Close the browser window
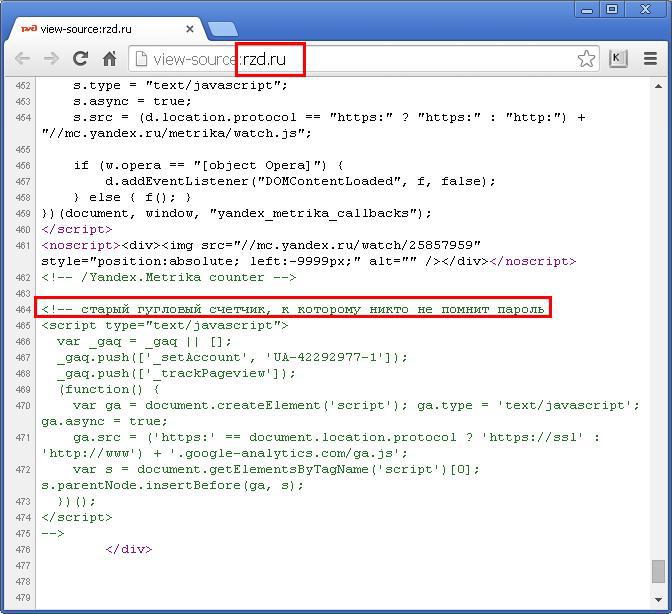This screenshot has width=672, height=614. [645, 9]
